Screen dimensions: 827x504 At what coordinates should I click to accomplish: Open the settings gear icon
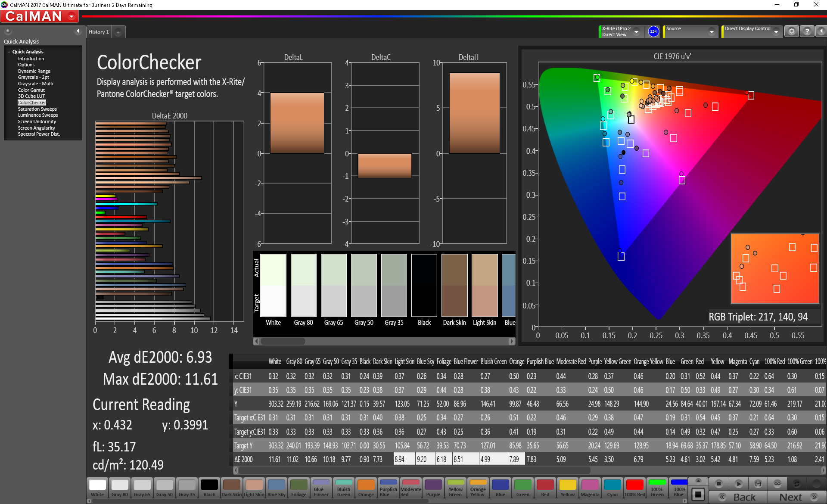pos(791,31)
